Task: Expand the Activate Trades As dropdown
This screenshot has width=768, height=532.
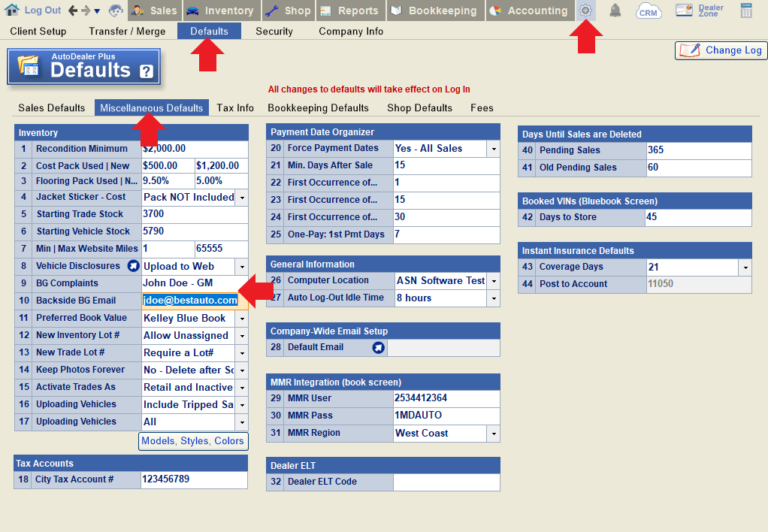Action: coord(242,388)
